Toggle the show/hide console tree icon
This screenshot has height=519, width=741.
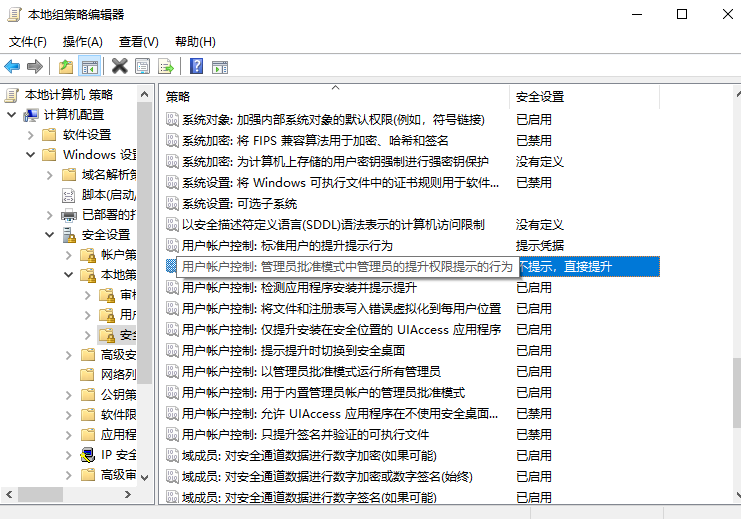click(89, 67)
